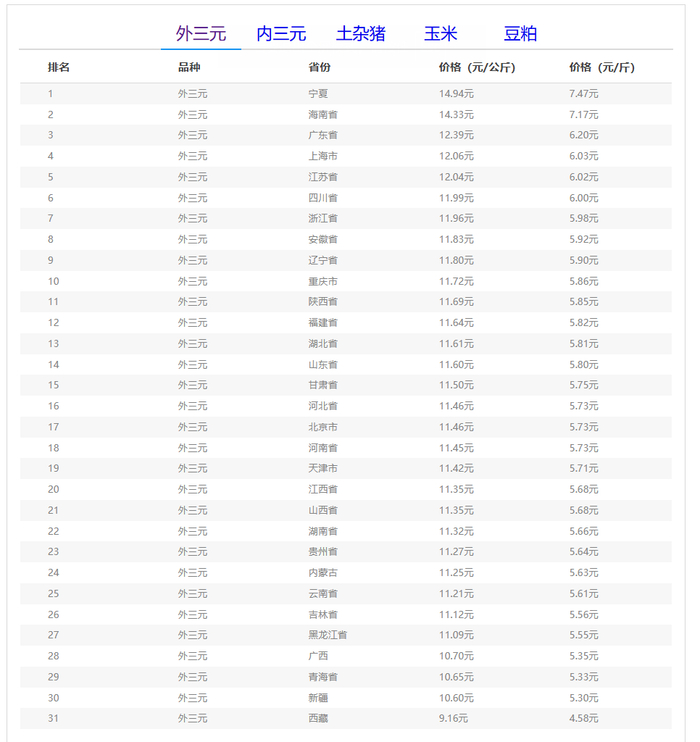Viewport: 700px width, 742px height.
Task: Click the 5.90元 per-jin price
Action: point(584,260)
